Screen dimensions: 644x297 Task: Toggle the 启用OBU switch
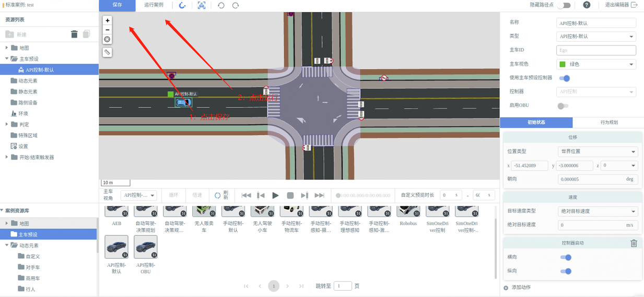coord(563,106)
